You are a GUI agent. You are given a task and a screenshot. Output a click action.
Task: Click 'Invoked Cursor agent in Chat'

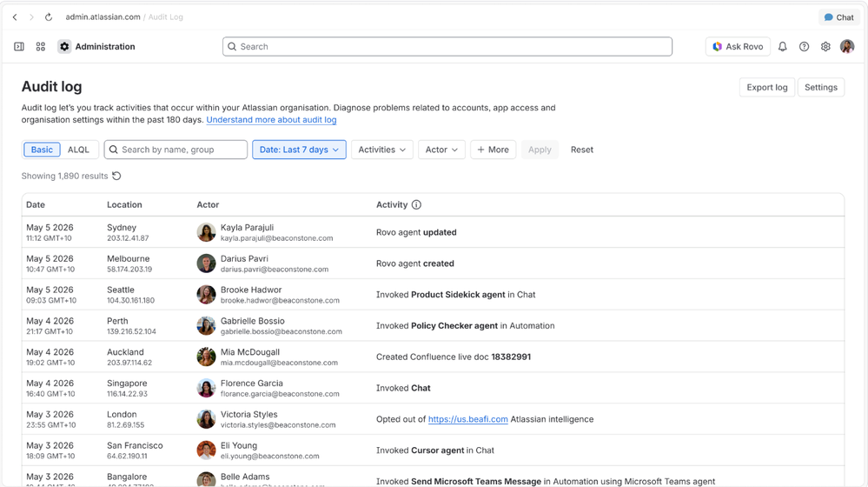[435, 450]
